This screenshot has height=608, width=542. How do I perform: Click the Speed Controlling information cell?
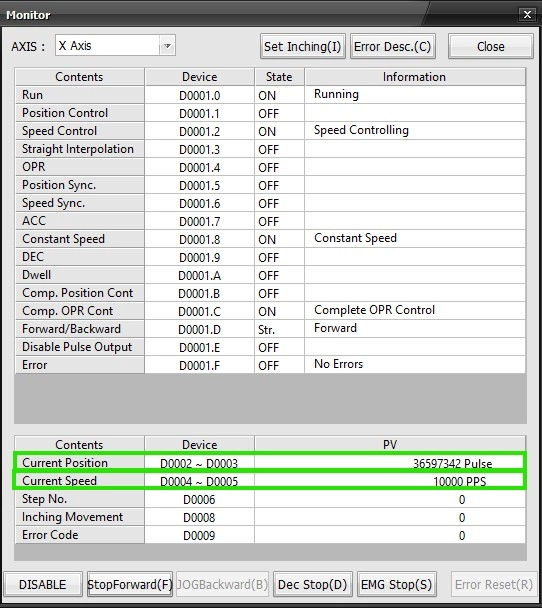(415, 131)
